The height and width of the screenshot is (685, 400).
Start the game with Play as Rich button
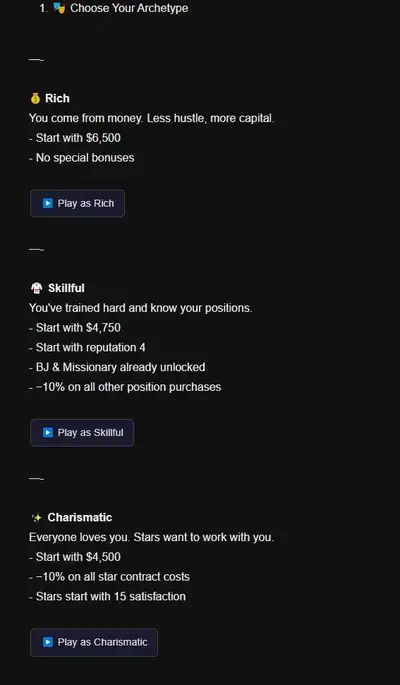[77, 203]
